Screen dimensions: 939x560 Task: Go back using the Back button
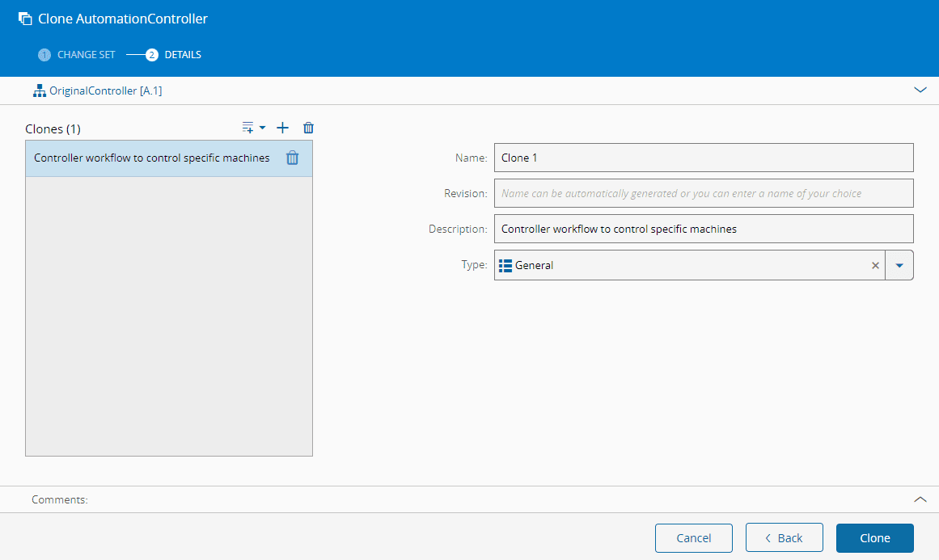(784, 538)
